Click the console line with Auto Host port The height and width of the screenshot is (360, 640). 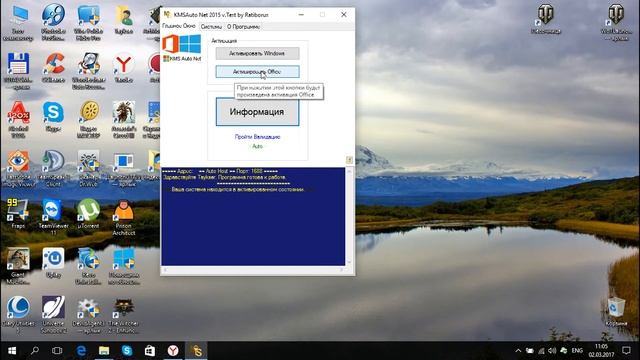(x=220, y=171)
